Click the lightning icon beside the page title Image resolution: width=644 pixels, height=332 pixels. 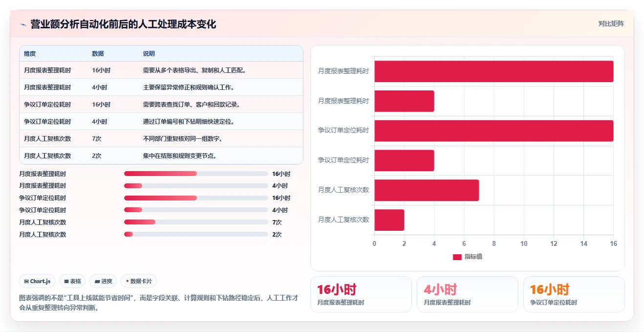tap(23, 24)
